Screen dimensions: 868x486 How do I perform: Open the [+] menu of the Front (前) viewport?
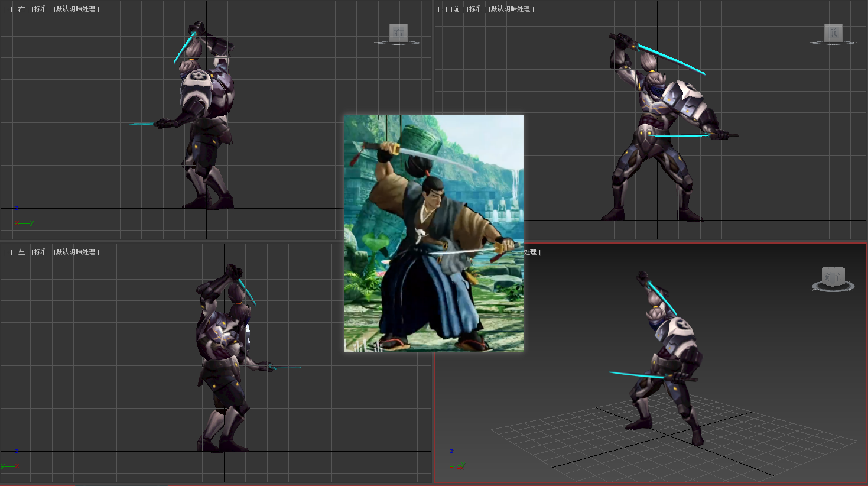tap(443, 9)
